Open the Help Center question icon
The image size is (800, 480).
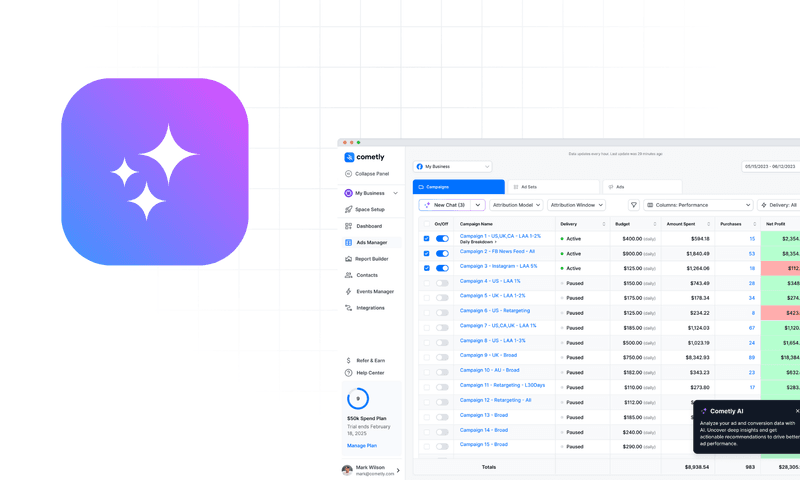click(348, 373)
